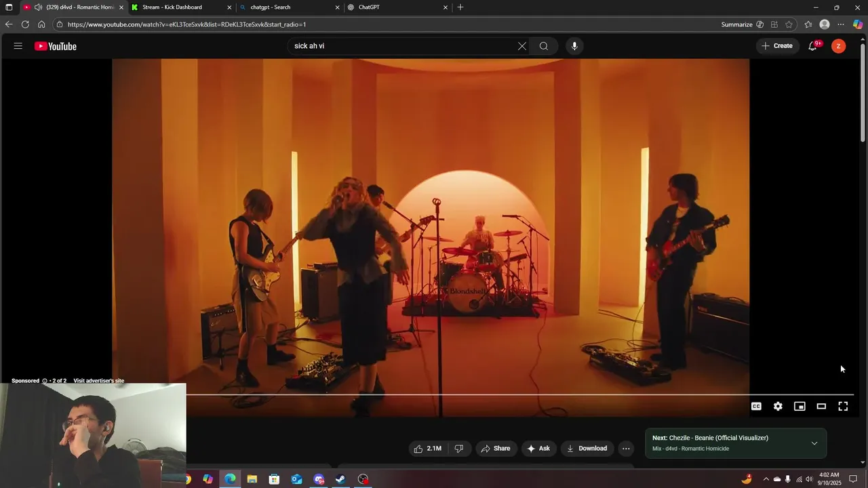This screenshot has width=868, height=488.
Task: Open the tab actions menu icon
Action: click(9, 7)
